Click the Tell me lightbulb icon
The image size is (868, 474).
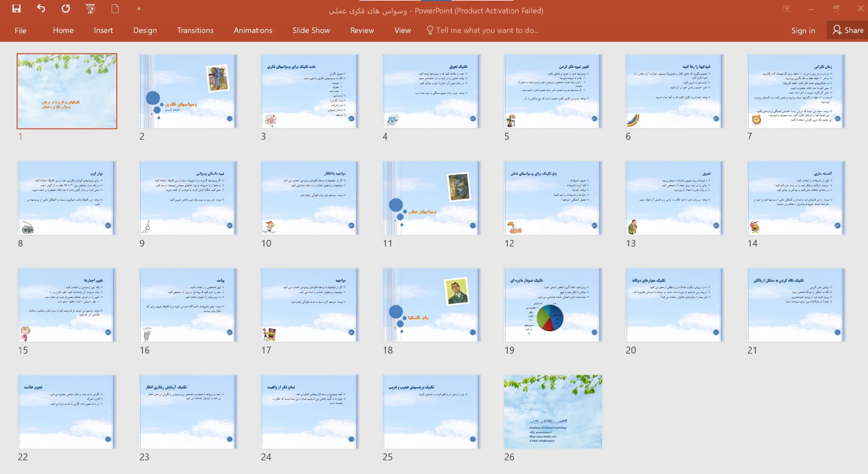coord(430,30)
